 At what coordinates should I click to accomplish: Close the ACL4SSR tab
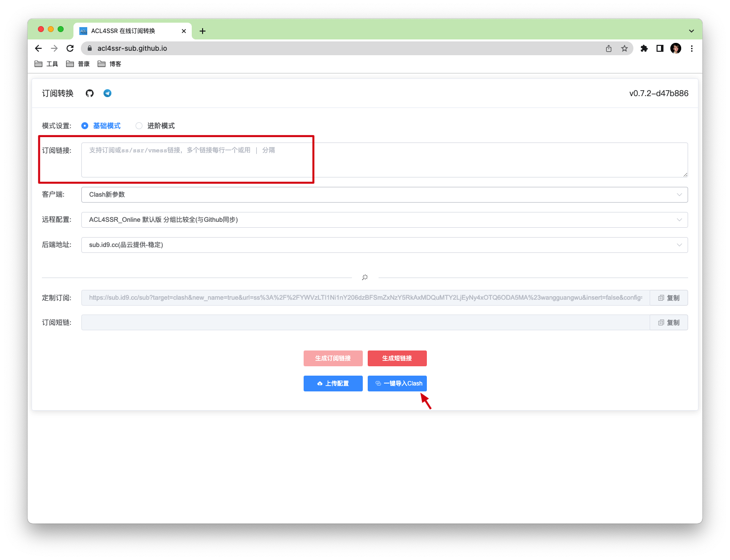[x=184, y=31]
